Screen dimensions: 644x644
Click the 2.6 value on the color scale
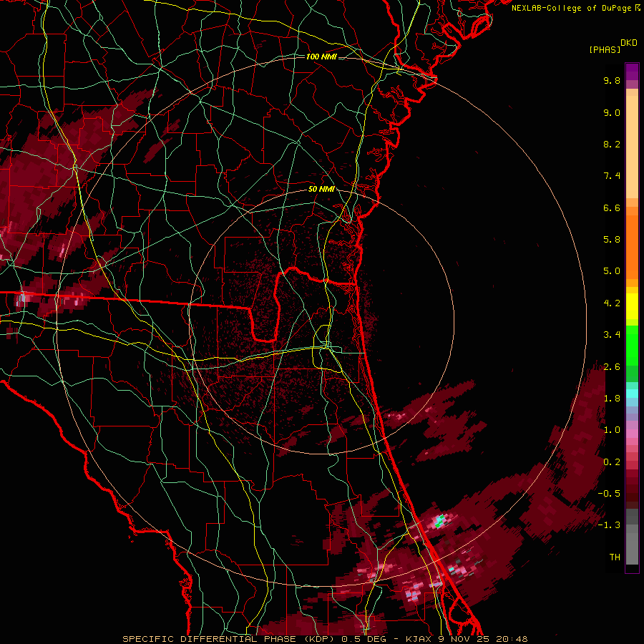(612, 367)
